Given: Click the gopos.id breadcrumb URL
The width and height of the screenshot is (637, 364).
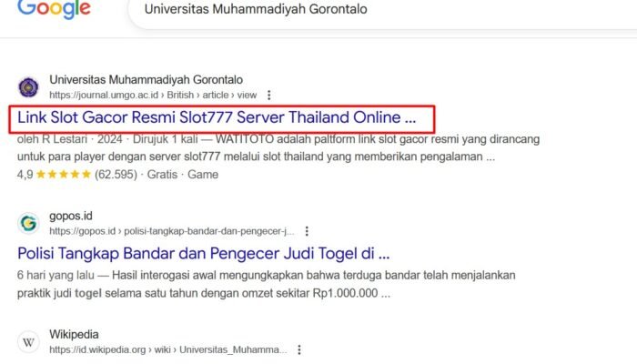Looking at the screenshot, I should [171, 231].
